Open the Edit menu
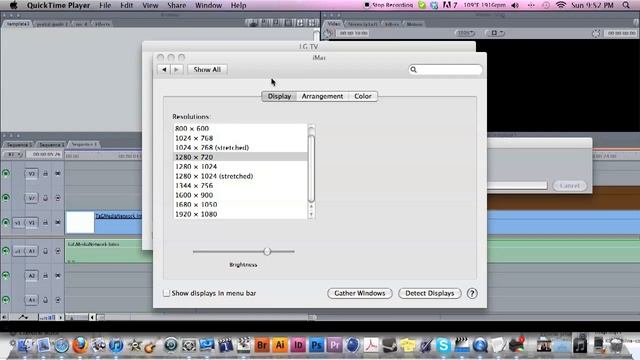The width and height of the screenshot is (640, 360). point(127,5)
